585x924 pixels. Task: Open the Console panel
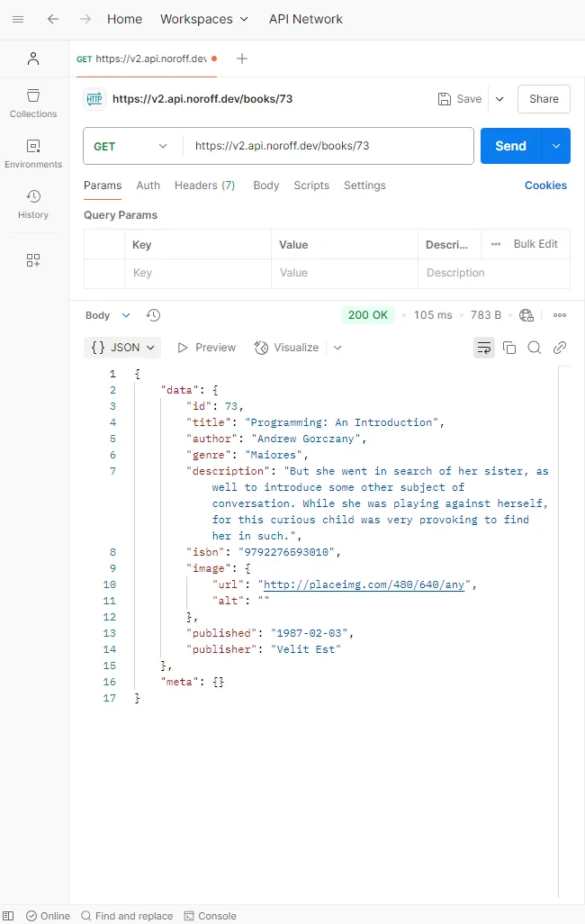211,916
